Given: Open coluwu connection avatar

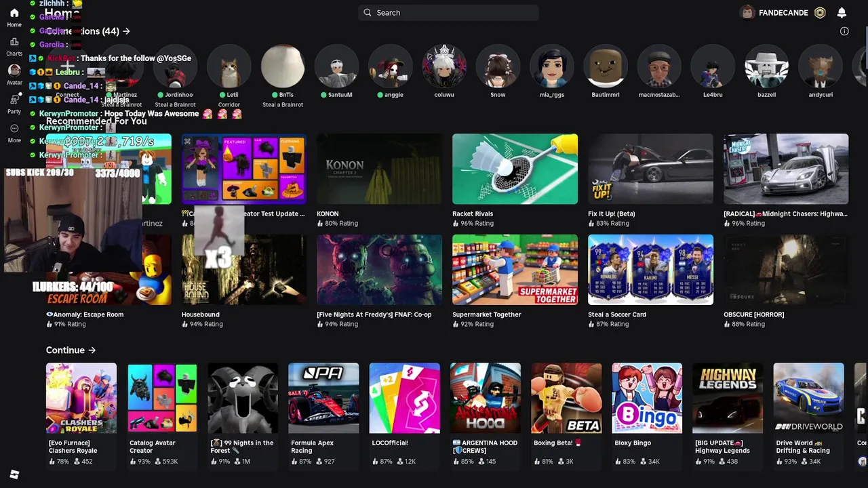Looking at the screenshot, I should click(x=444, y=68).
